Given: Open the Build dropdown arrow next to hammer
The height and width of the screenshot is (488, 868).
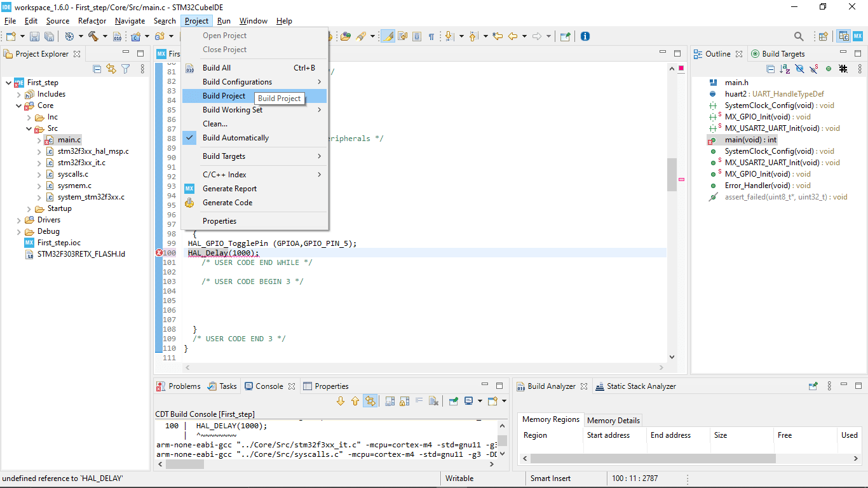Looking at the screenshot, I should point(104,37).
